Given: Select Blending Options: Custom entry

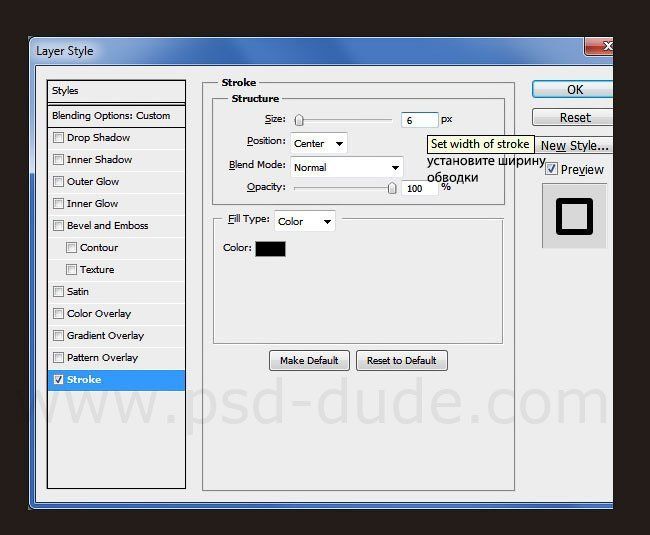Looking at the screenshot, I should point(116,116).
